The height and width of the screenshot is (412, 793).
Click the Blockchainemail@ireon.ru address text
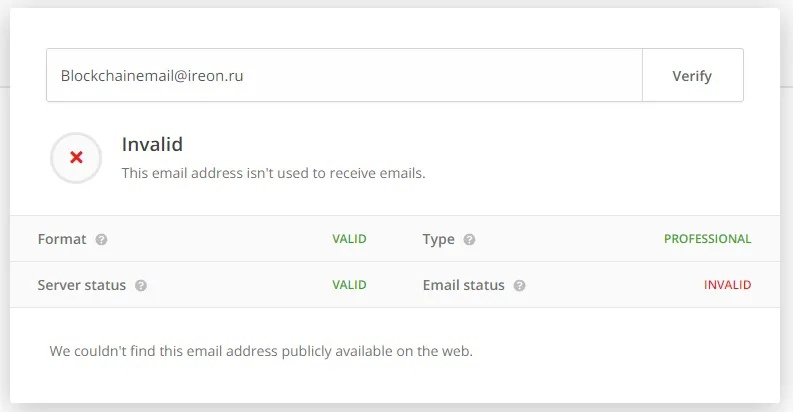pyautogui.click(x=152, y=75)
